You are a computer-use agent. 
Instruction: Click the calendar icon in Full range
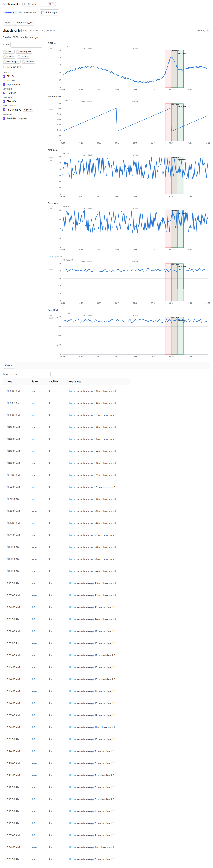point(43,13)
